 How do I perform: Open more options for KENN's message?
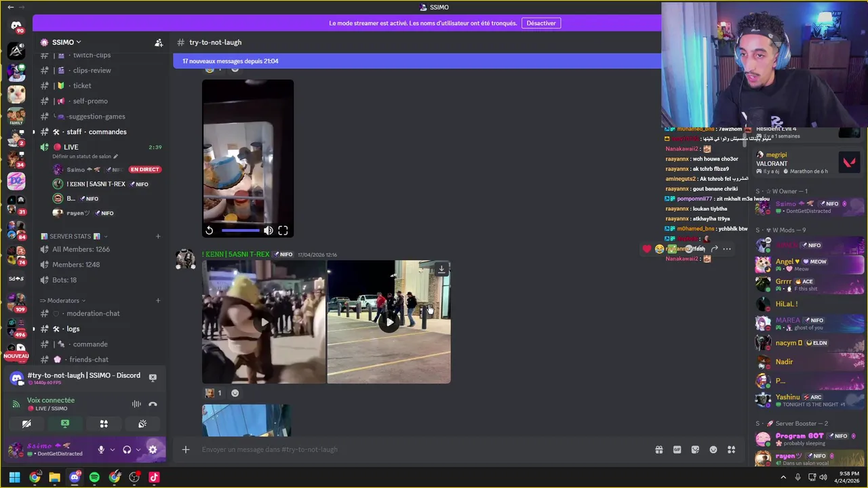727,249
